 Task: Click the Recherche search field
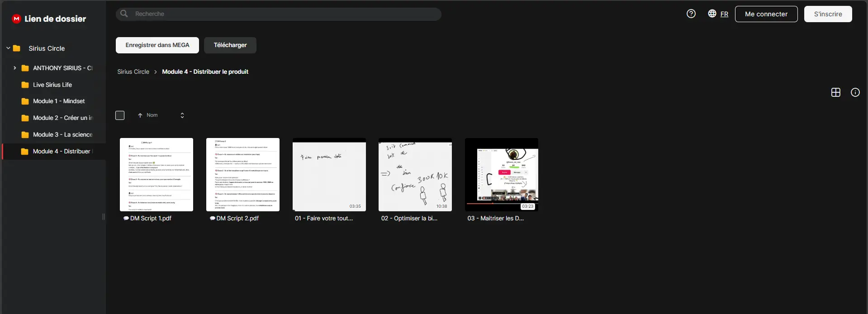click(x=279, y=14)
